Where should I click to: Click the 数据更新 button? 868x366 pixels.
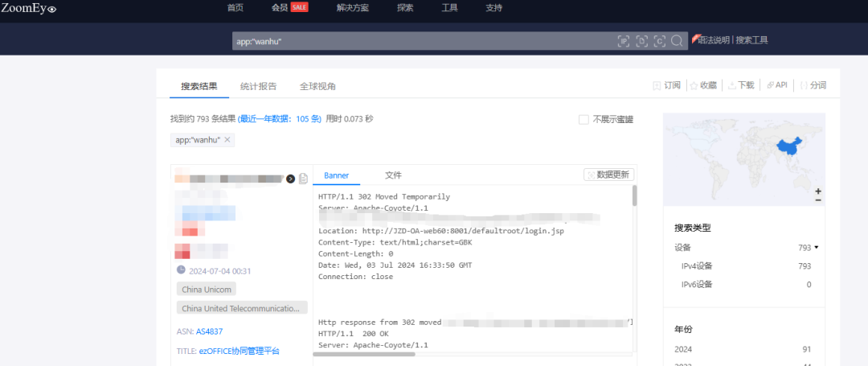[x=609, y=175]
